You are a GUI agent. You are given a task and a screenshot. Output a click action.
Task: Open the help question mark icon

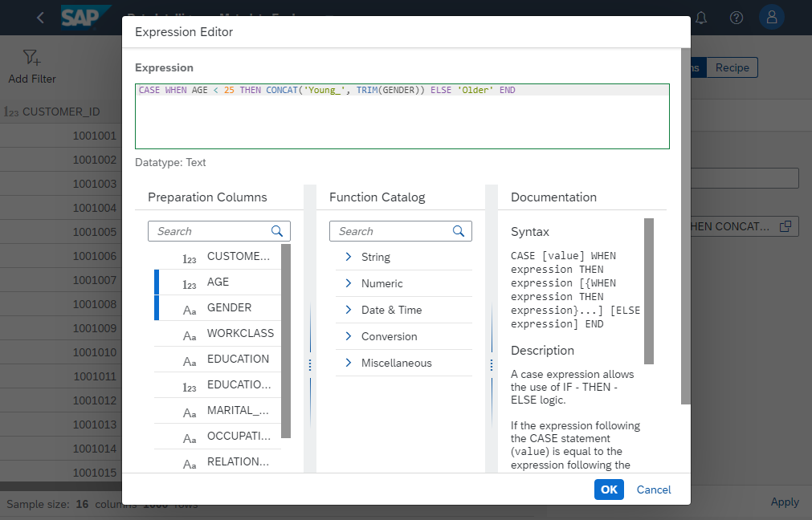[736, 18]
